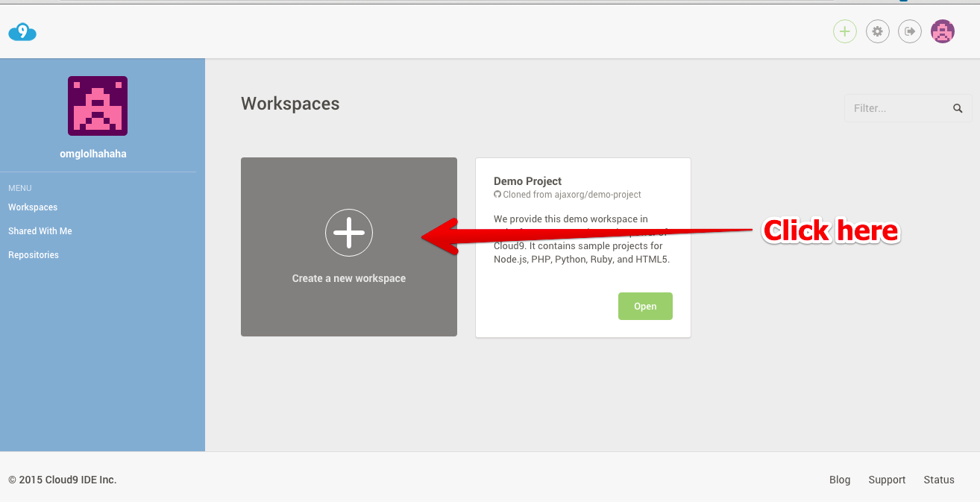Viewport: 980px width, 502px height.
Task: Select Workspaces in the sidebar menu
Action: pos(33,207)
